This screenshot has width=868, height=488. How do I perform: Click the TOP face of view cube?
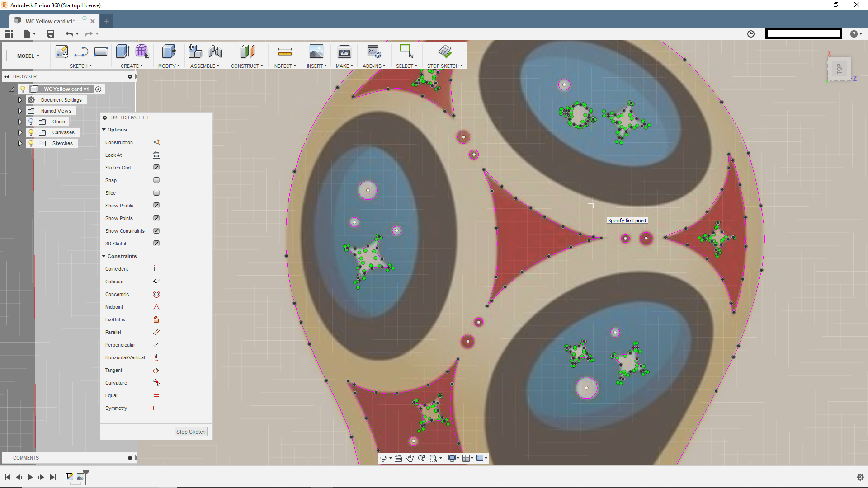[x=839, y=69]
